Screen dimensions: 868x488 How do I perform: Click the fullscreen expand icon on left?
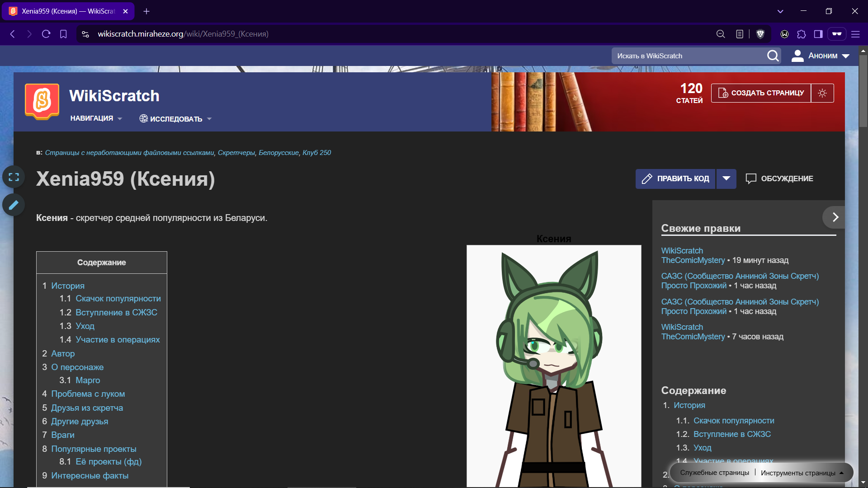(14, 177)
